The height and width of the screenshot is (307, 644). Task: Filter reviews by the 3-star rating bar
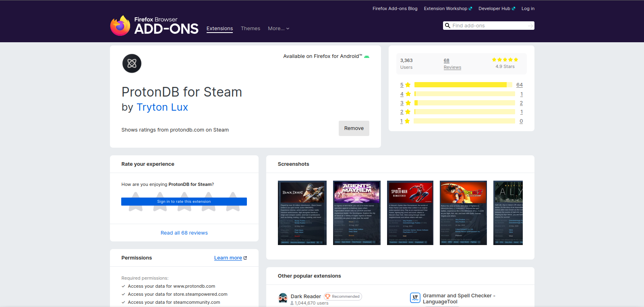pyautogui.click(x=464, y=103)
